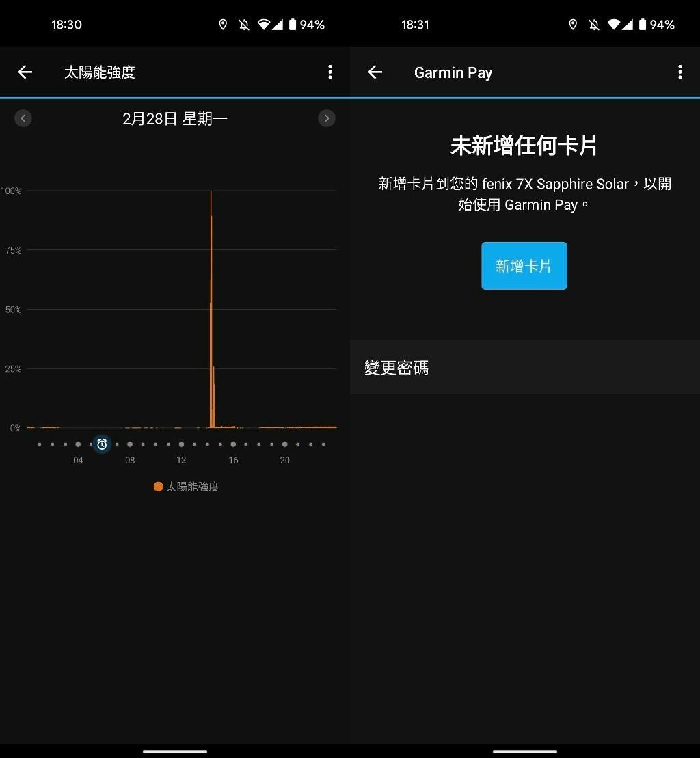700x758 pixels.
Task: Tap home gesture bar on Garmin Pay screen
Action: (x=525, y=751)
